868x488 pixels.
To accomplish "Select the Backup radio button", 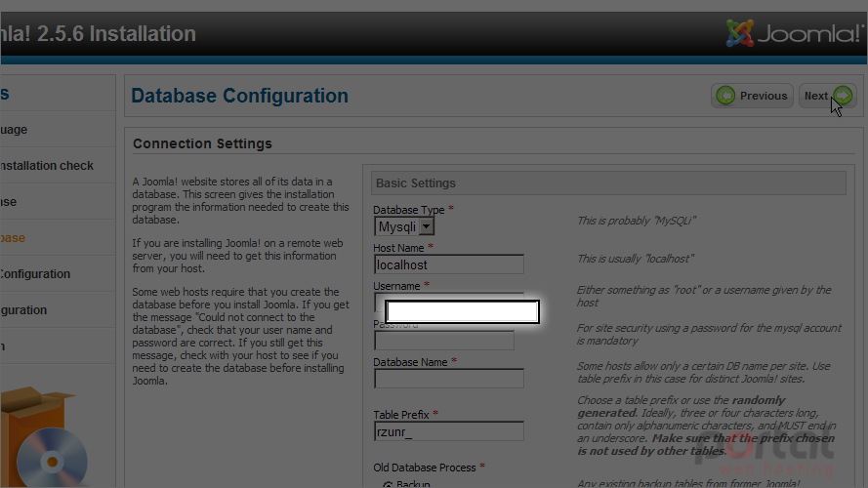I will [x=388, y=485].
